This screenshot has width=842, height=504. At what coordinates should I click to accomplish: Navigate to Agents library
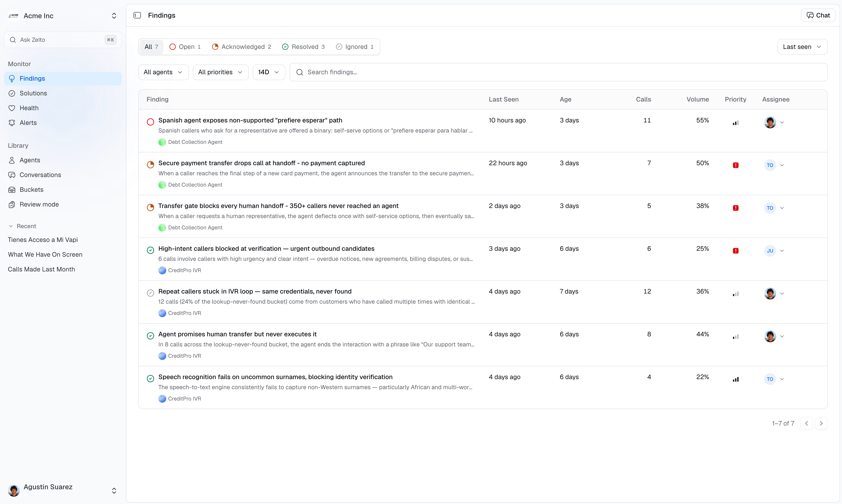point(63,160)
